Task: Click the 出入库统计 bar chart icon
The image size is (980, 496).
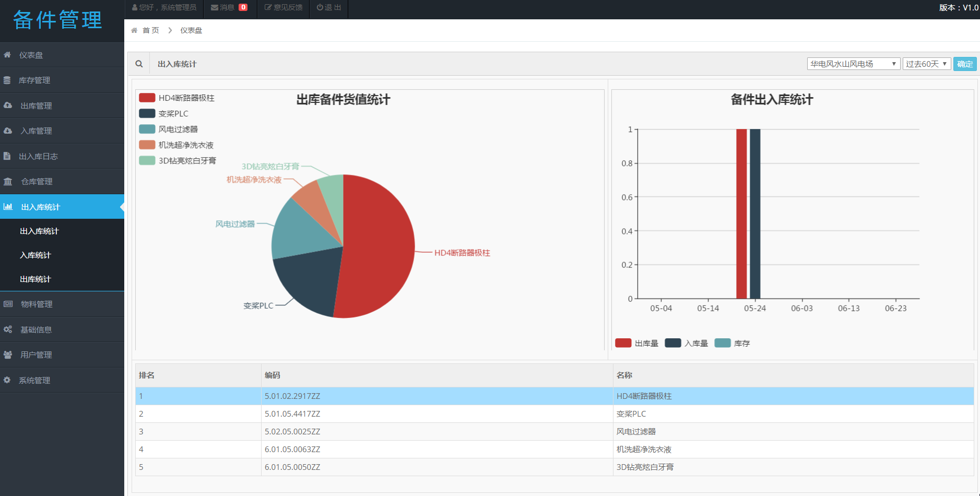Action: pos(8,207)
